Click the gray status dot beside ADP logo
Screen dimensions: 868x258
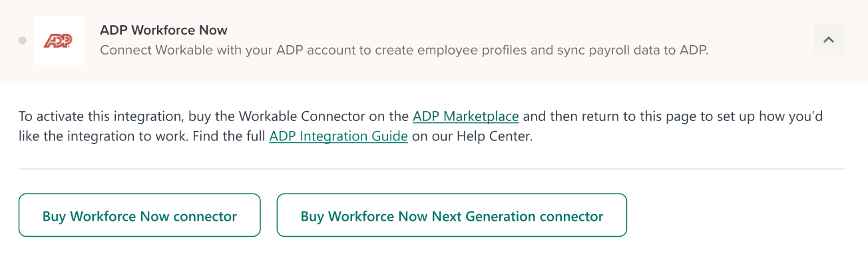(23, 41)
